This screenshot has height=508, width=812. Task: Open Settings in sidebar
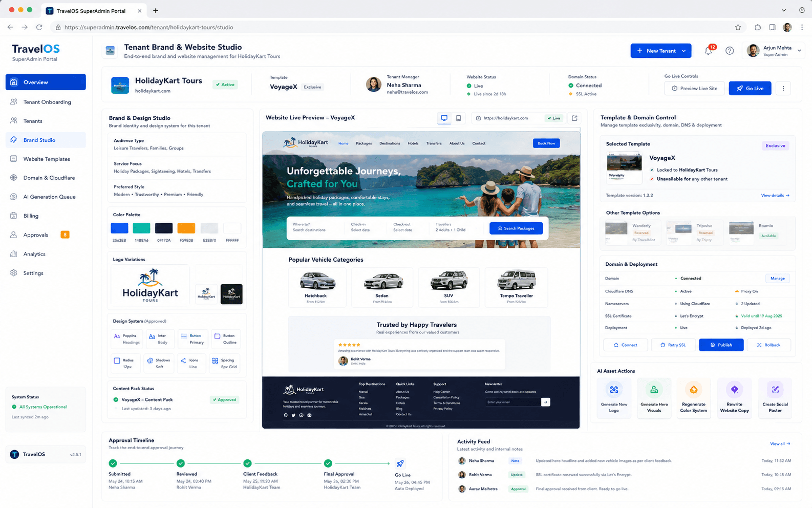(x=46, y=273)
